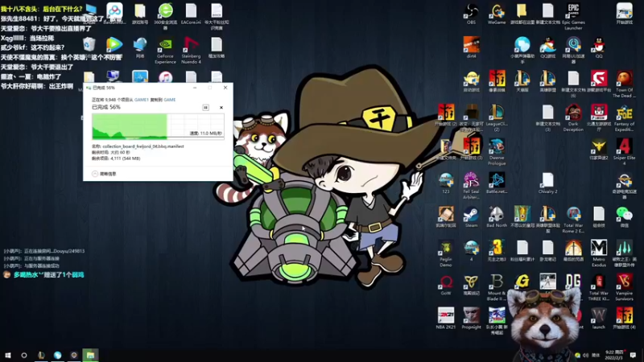
Task: Select Mount & Blade II icon
Action: click(497, 282)
